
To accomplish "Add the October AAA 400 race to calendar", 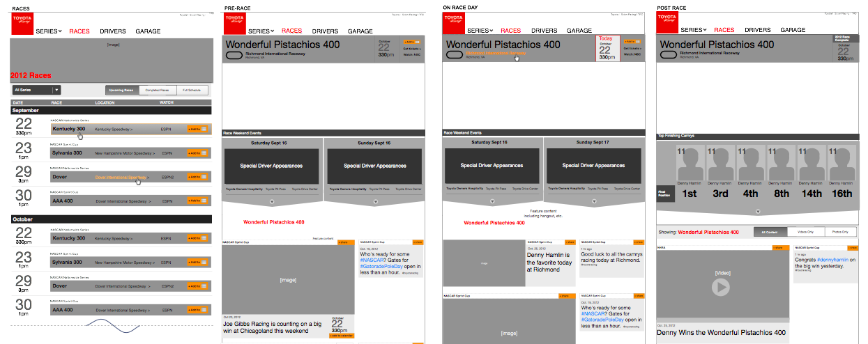I will click(197, 308).
